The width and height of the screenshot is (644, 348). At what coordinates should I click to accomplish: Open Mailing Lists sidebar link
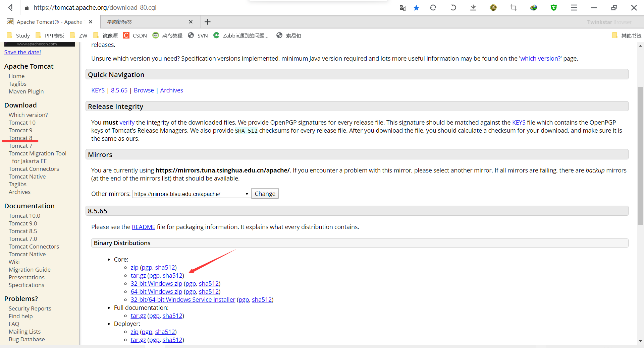point(24,332)
